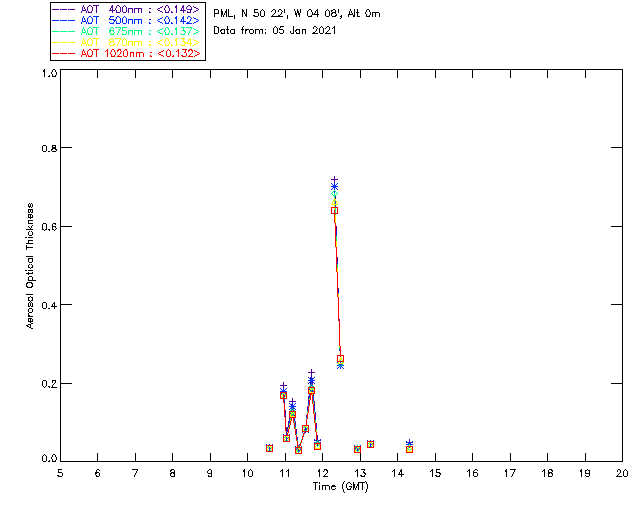The image size is (640, 512).
Task: Click the 1.0 y-axis tick label
Action: 49,73
